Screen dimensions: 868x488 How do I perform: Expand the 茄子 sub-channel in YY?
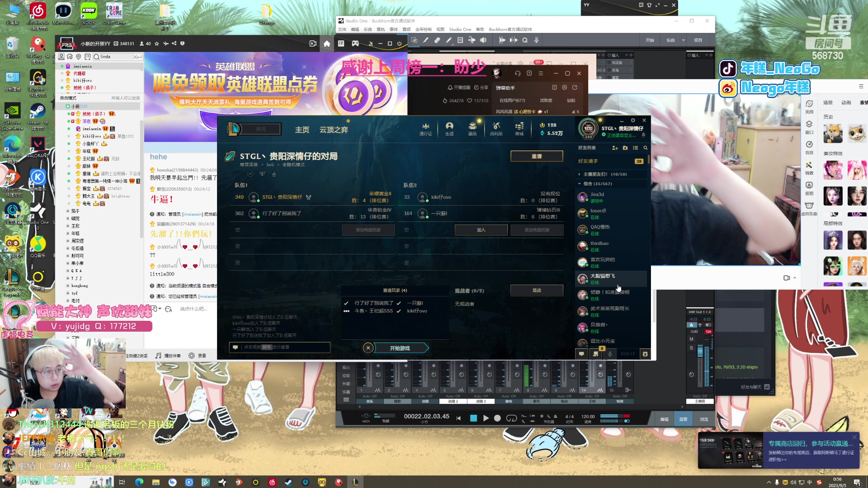(68, 211)
